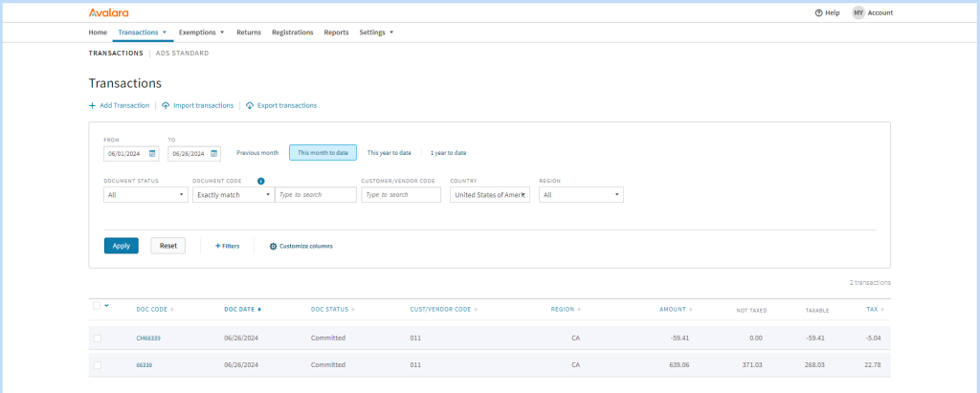
Task: Open the Country dropdown
Action: pos(490,195)
